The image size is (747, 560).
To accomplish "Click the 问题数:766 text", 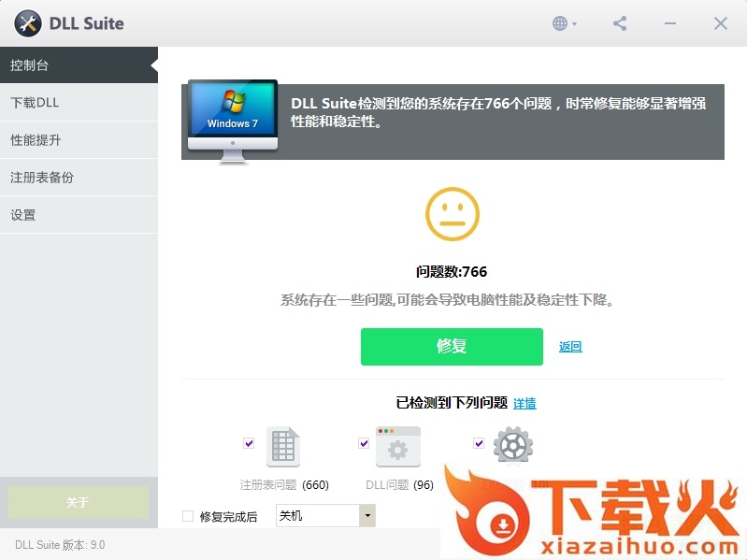I will (x=452, y=271).
